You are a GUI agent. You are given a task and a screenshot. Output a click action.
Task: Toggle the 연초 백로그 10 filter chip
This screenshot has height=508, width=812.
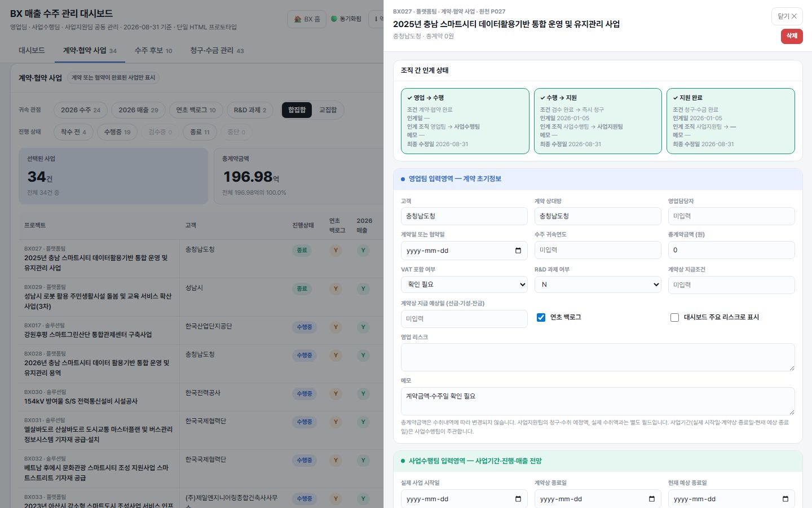pyautogui.click(x=196, y=110)
